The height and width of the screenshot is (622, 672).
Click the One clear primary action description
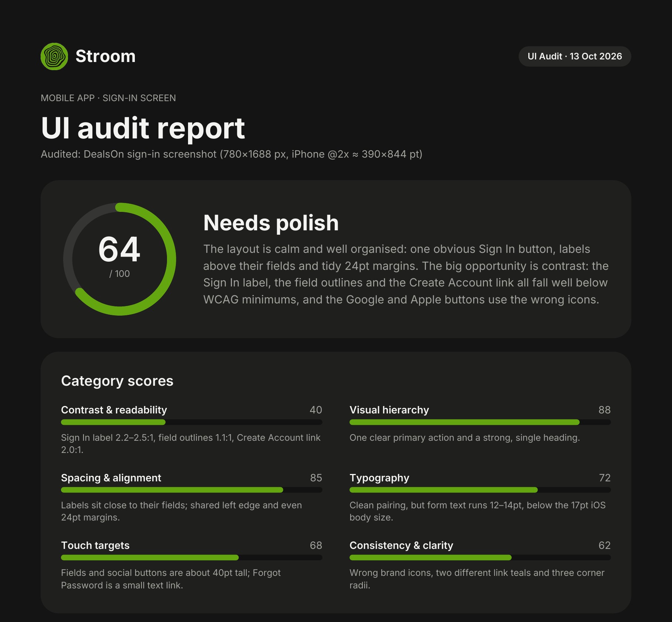point(465,438)
